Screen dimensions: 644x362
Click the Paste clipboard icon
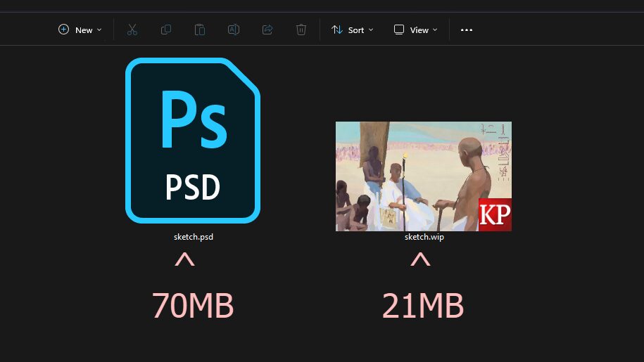click(x=200, y=30)
